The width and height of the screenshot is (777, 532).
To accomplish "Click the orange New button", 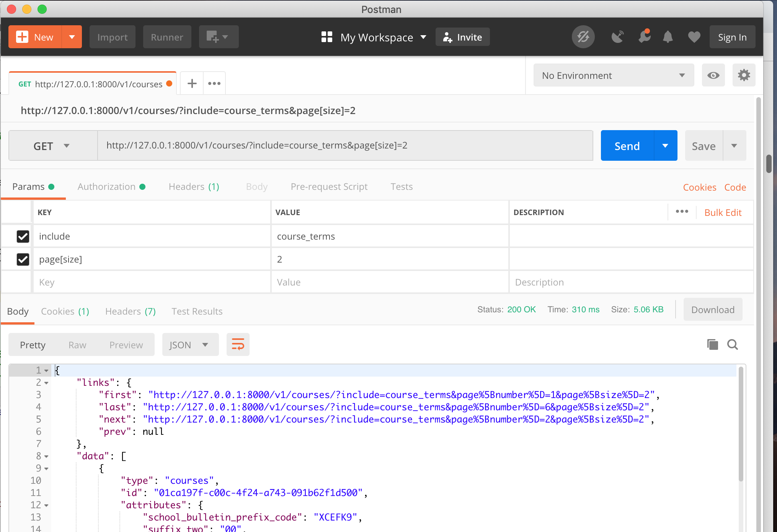I will click(x=35, y=37).
